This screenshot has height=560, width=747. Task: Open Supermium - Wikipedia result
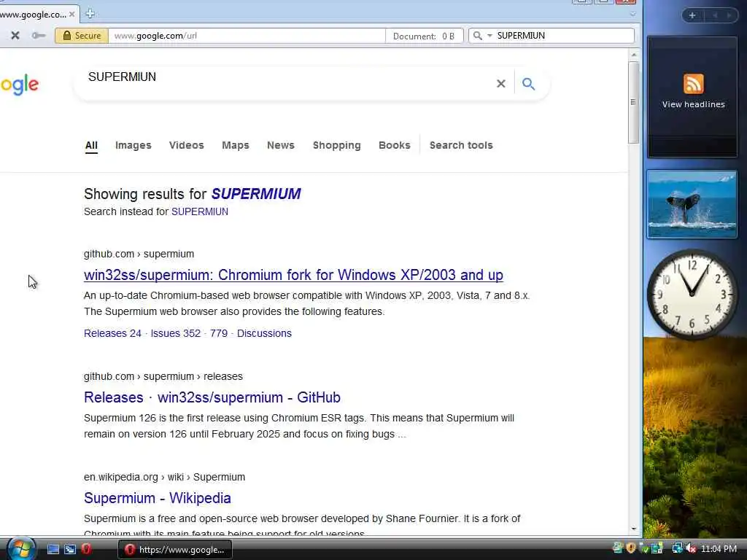[158, 498]
